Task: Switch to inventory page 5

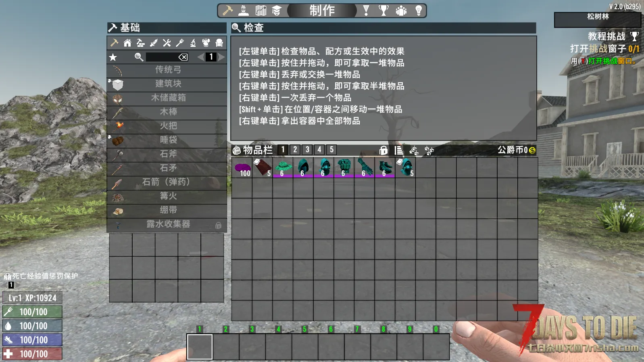Action: (331, 150)
